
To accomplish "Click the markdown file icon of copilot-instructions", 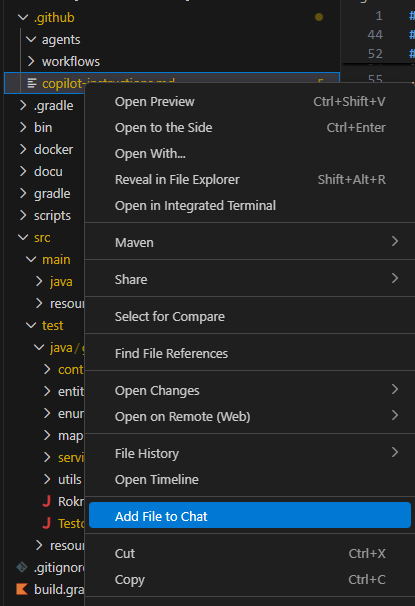I will [x=32, y=83].
